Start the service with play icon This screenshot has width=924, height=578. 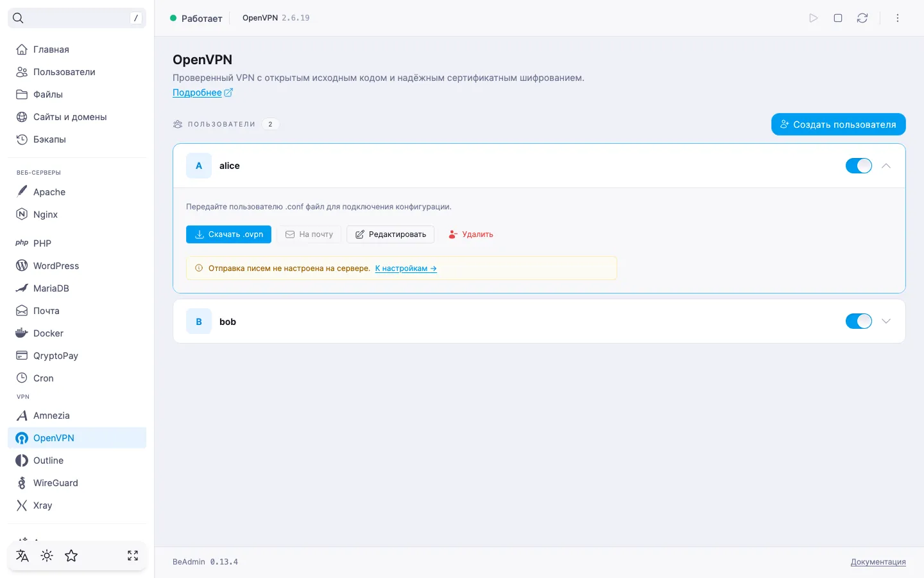(814, 18)
